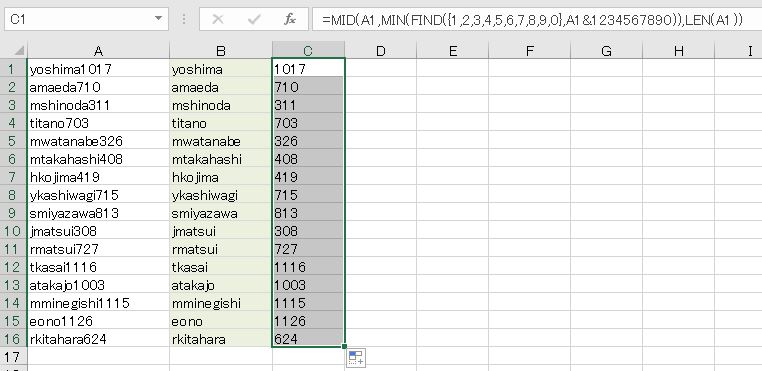Click cell containing rkitahara624
This screenshot has width=762, height=371.
[98, 339]
